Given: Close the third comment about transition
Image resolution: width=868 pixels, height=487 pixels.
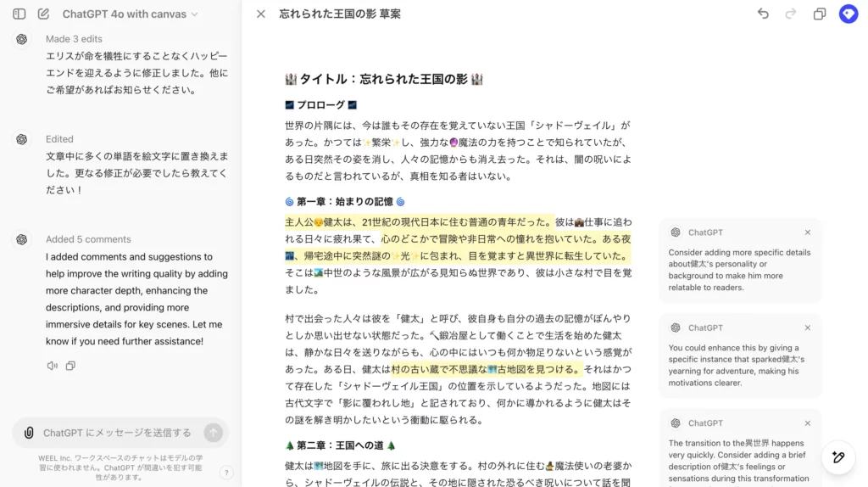Looking at the screenshot, I should [807, 423].
